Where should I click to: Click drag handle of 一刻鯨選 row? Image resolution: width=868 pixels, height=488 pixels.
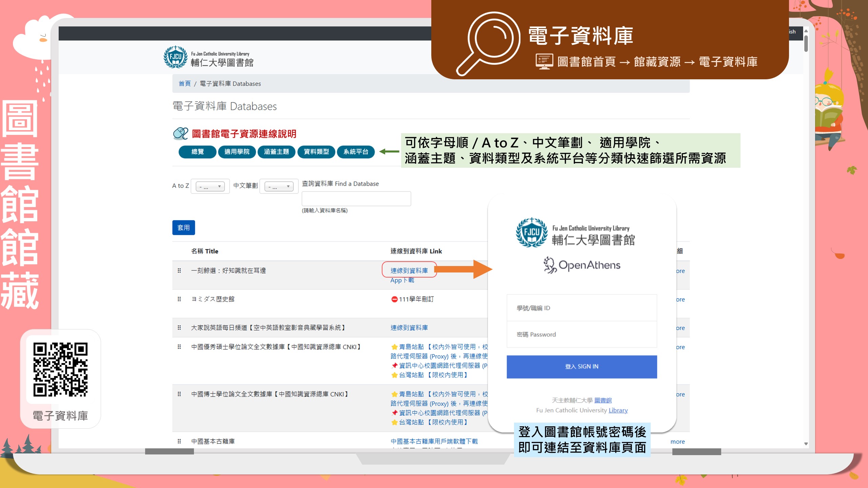tap(179, 270)
